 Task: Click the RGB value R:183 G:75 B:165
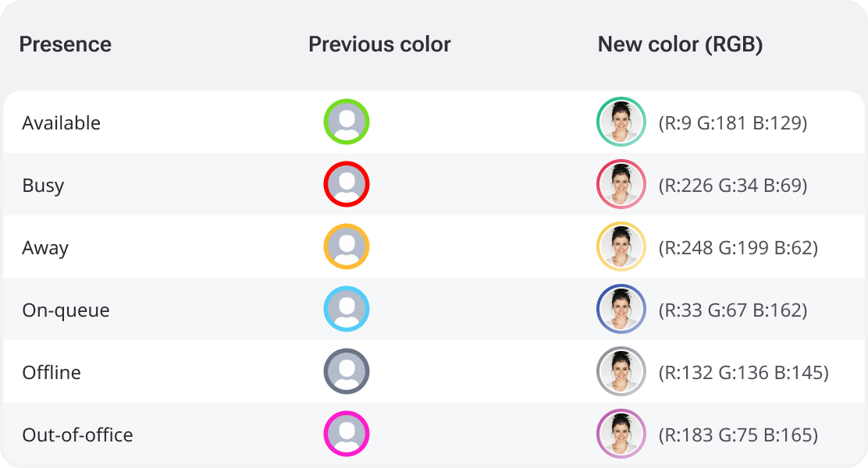[x=738, y=434]
